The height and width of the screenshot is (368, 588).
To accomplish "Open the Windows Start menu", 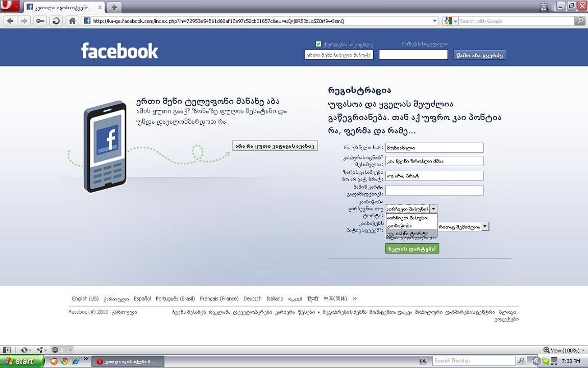I will pos(22,361).
